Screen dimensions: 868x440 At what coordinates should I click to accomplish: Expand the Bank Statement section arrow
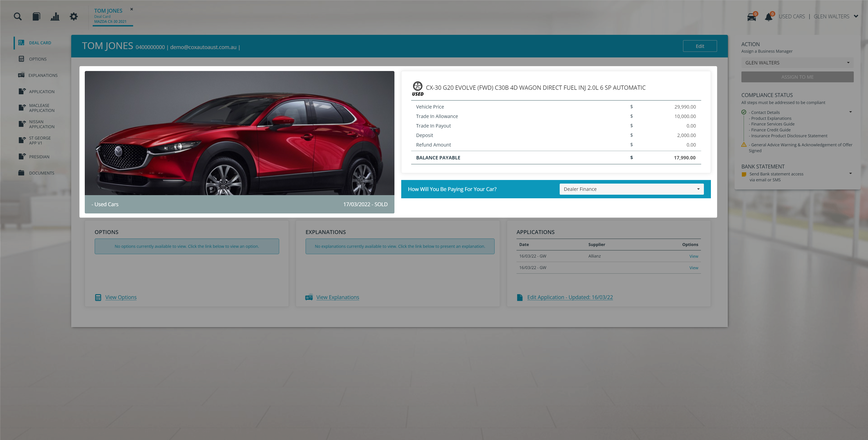pyautogui.click(x=850, y=174)
